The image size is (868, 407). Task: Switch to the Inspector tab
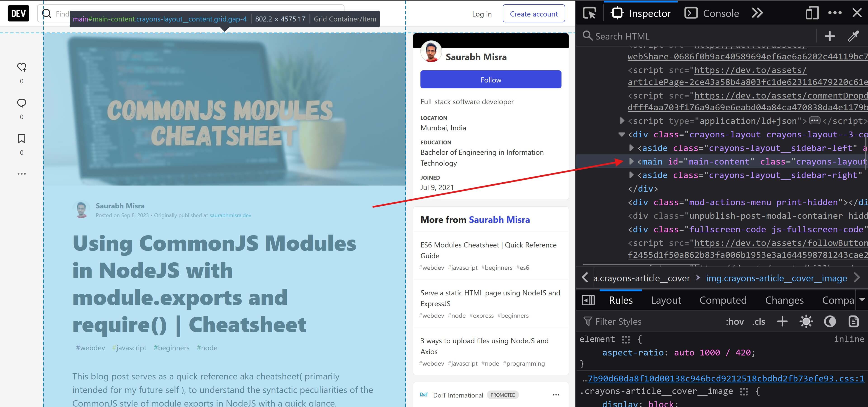[x=641, y=13]
